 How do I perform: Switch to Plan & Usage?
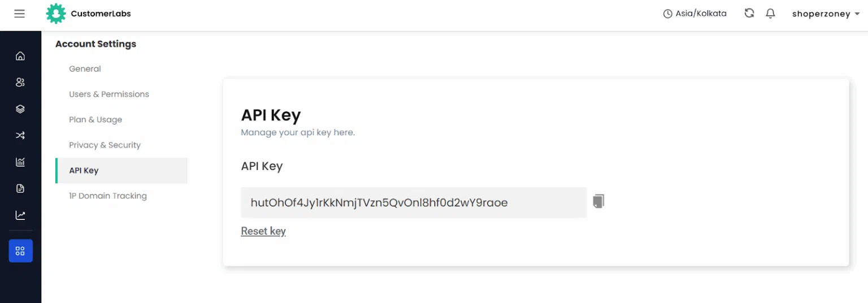click(x=96, y=120)
